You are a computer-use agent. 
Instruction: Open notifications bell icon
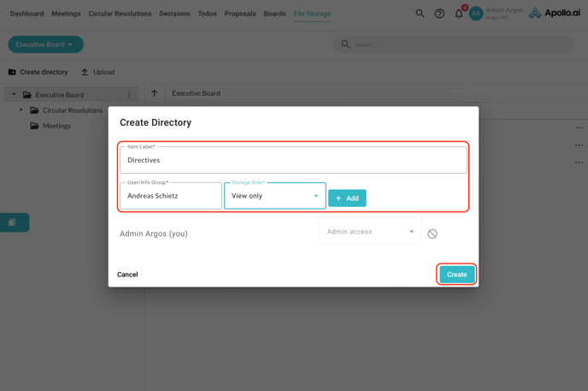[x=459, y=14]
